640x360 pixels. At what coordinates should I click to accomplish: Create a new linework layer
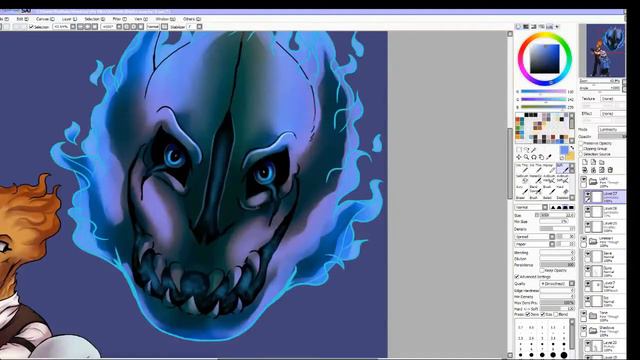click(x=593, y=162)
